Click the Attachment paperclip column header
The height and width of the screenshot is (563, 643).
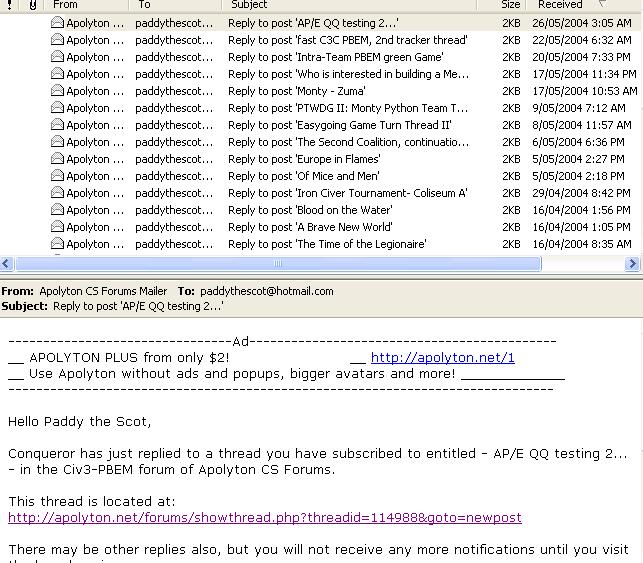click(33, 5)
